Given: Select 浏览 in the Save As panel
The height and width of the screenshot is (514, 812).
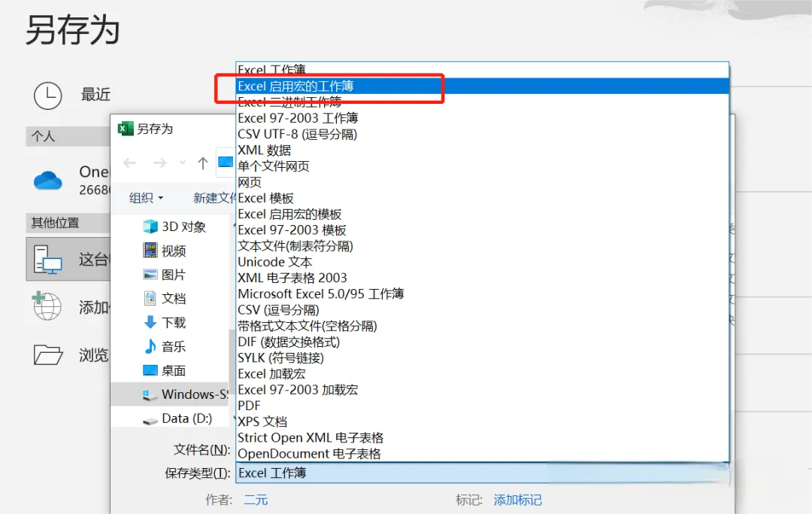Looking at the screenshot, I should pyautogui.click(x=93, y=355).
